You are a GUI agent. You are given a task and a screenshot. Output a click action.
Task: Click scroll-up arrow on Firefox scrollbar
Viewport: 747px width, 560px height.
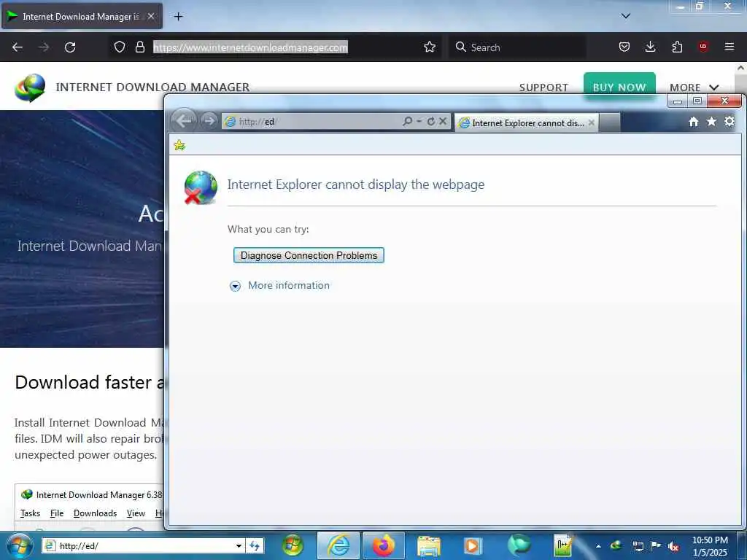(x=741, y=68)
